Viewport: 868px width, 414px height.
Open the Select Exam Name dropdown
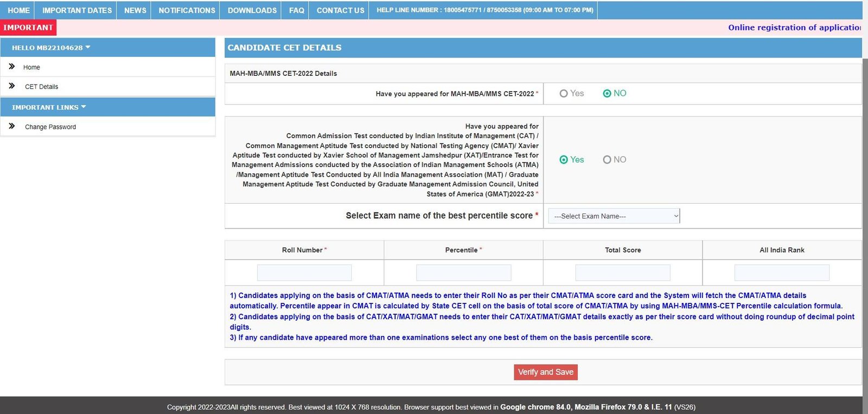click(x=614, y=216)
